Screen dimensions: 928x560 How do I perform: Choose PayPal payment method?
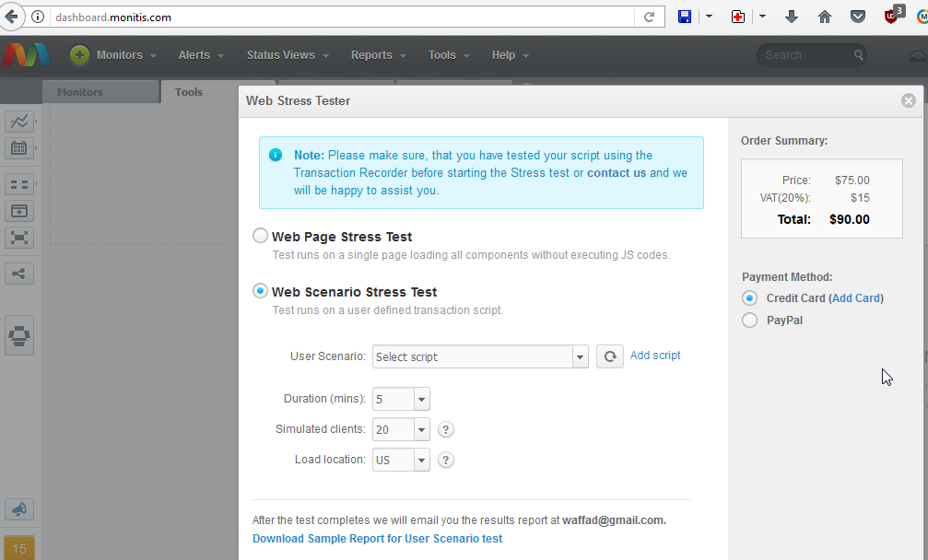coord(749,320)
